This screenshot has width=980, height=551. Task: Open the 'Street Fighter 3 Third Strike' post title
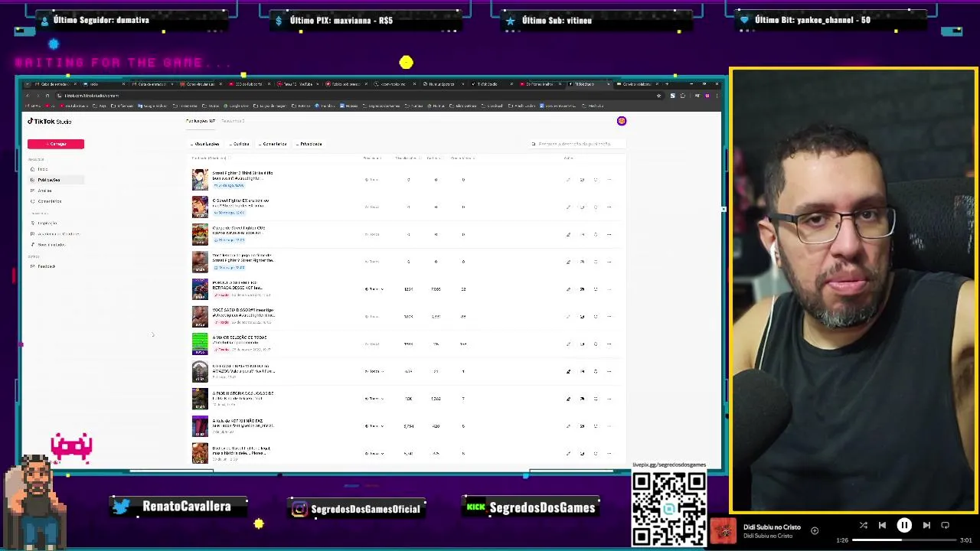[x=242, y=176]
